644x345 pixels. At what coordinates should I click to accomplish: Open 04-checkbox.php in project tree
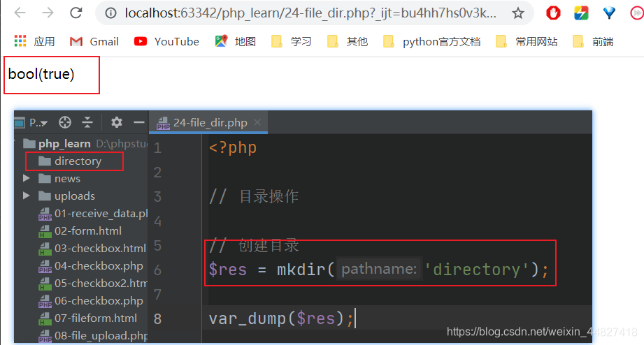click(x=91, y=265)
